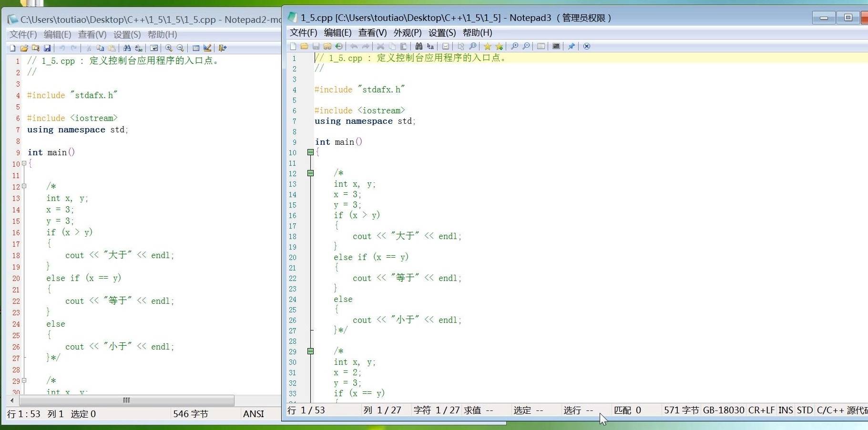Collapse the commented block fold at line 12

point(310,173)
